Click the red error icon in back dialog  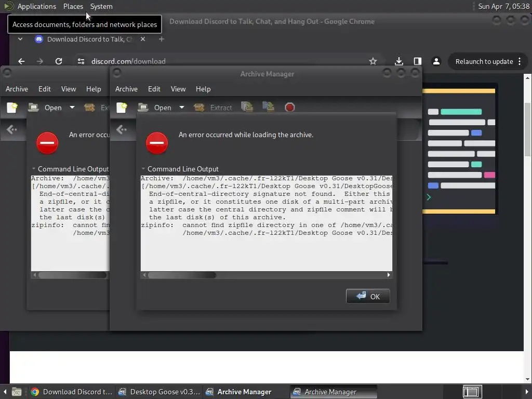coord(47,143)
